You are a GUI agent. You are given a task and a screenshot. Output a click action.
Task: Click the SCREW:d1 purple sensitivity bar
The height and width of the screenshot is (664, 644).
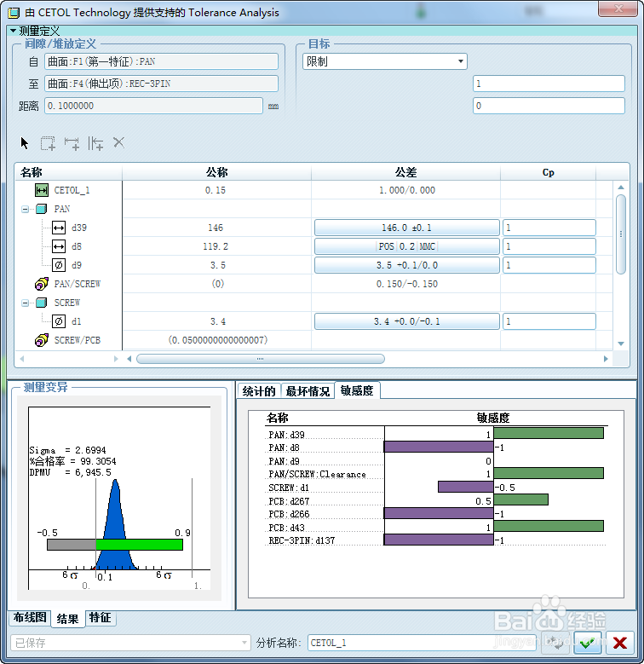pos(466,487)
